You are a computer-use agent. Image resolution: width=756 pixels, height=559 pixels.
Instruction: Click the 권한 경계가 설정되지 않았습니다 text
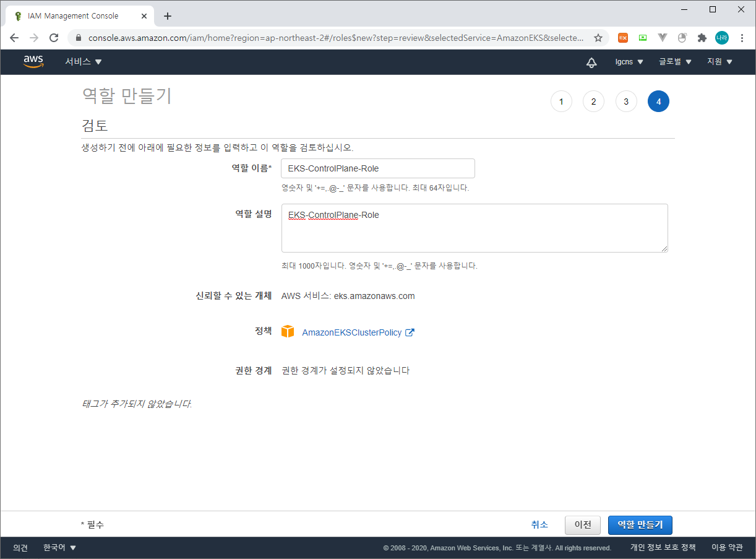coord(345,371)
